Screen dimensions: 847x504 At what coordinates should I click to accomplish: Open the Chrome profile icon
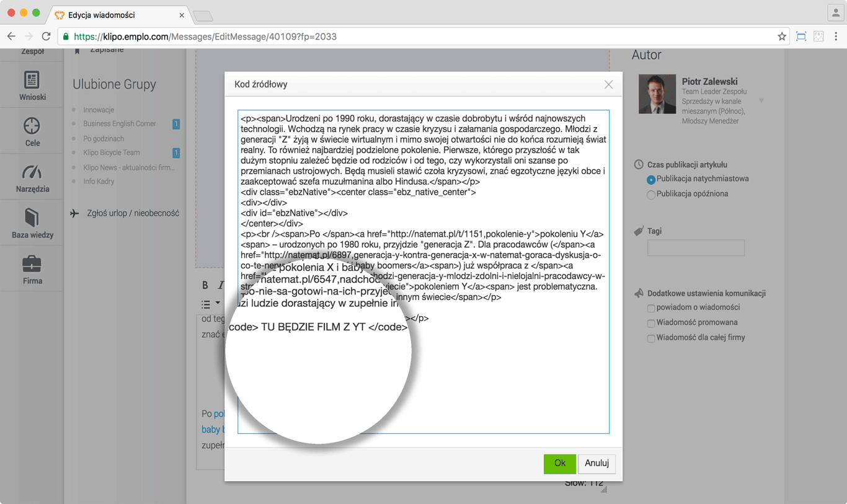(836, 13)
